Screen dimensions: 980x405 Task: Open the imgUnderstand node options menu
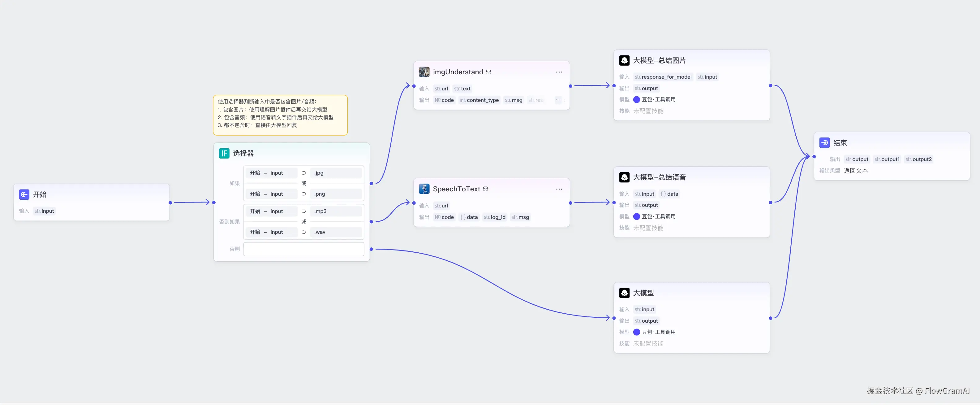click(559, 72)
